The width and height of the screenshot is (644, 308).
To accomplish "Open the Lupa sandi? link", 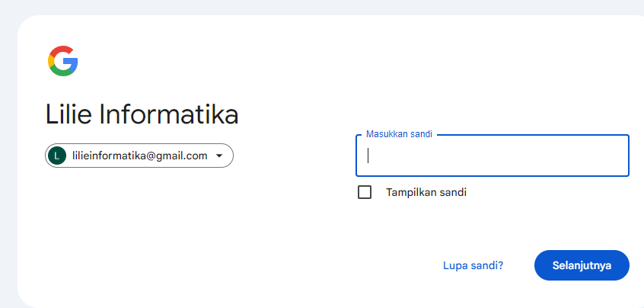I will 473,265.
